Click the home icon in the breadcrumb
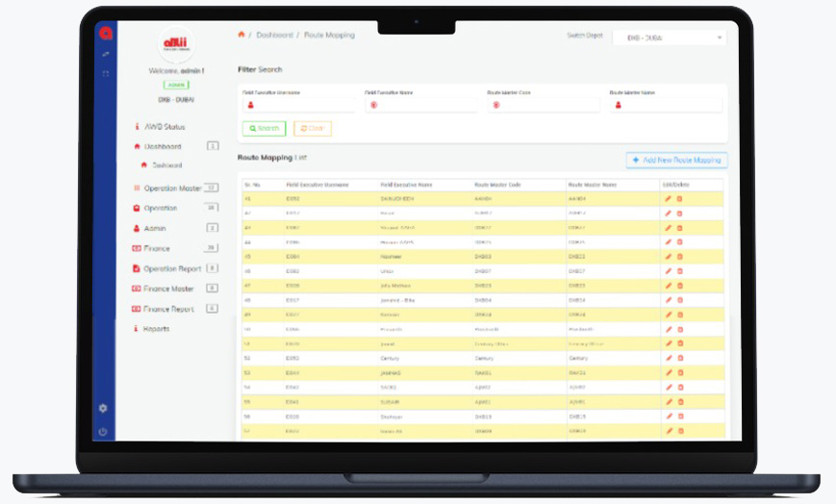 coord(241,35)
